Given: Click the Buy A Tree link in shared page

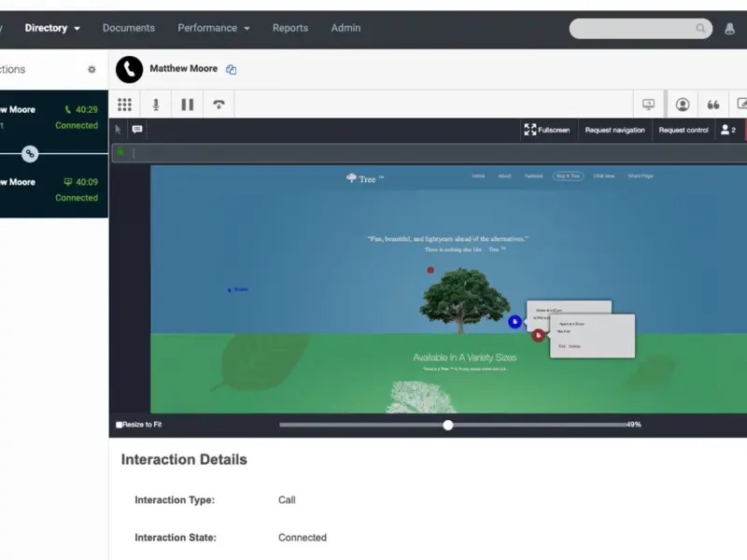Looking at the screenshot, I should click(568, 176).
